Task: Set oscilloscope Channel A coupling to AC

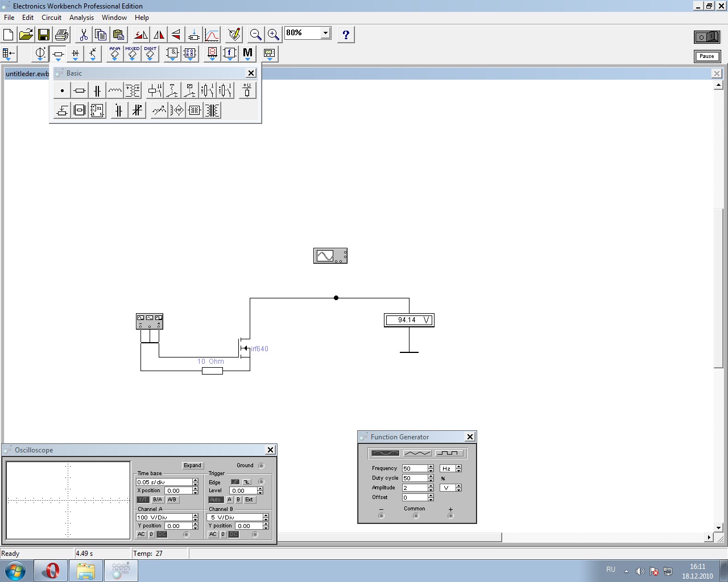Action: click(x=142, y=534)
